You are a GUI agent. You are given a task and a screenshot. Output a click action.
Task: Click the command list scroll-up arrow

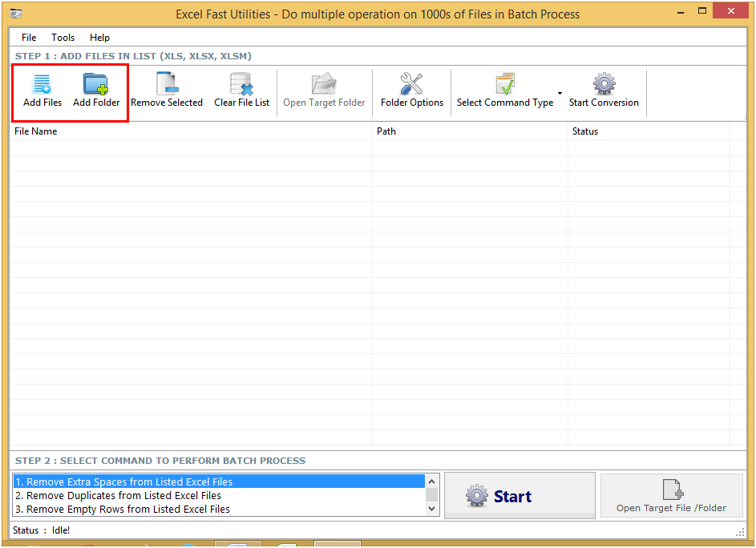pyautogui.click(x=431, y=481)
